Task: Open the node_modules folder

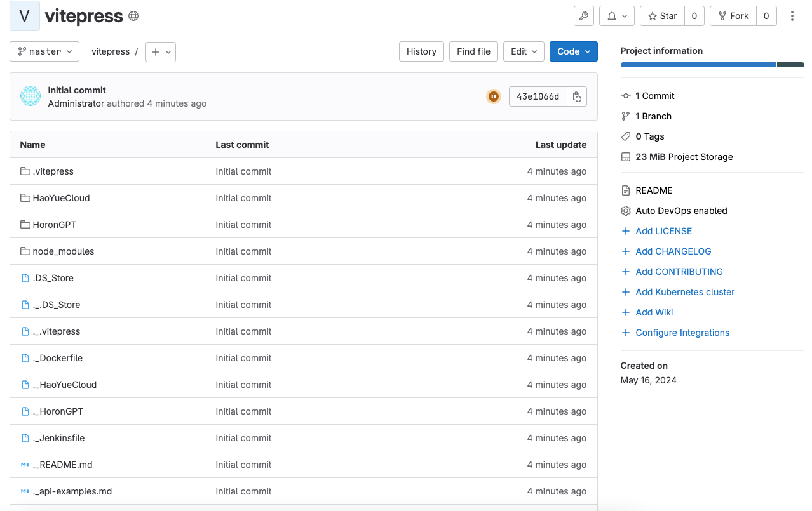Action: (63, 251)
